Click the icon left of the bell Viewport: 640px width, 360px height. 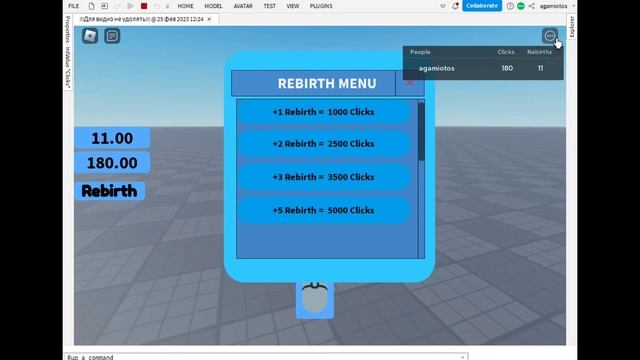(443, 6)
